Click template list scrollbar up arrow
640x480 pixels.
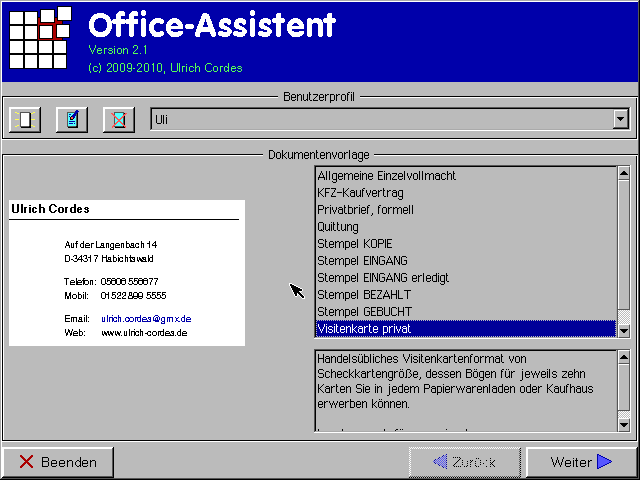[624, 175]
